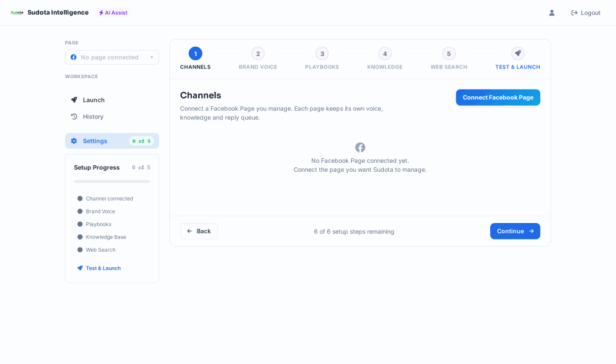
Task: Go to step 5 Web Search
Action: [449, 58]
